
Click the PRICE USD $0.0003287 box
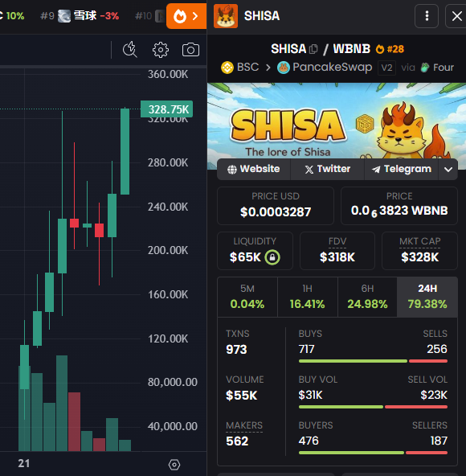(x=276, y=206)
